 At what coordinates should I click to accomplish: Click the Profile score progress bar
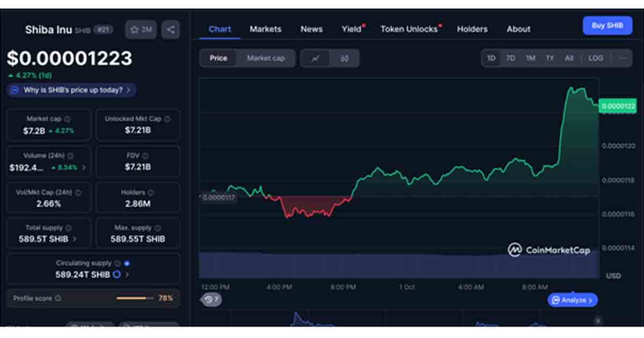tap(131, 298)
